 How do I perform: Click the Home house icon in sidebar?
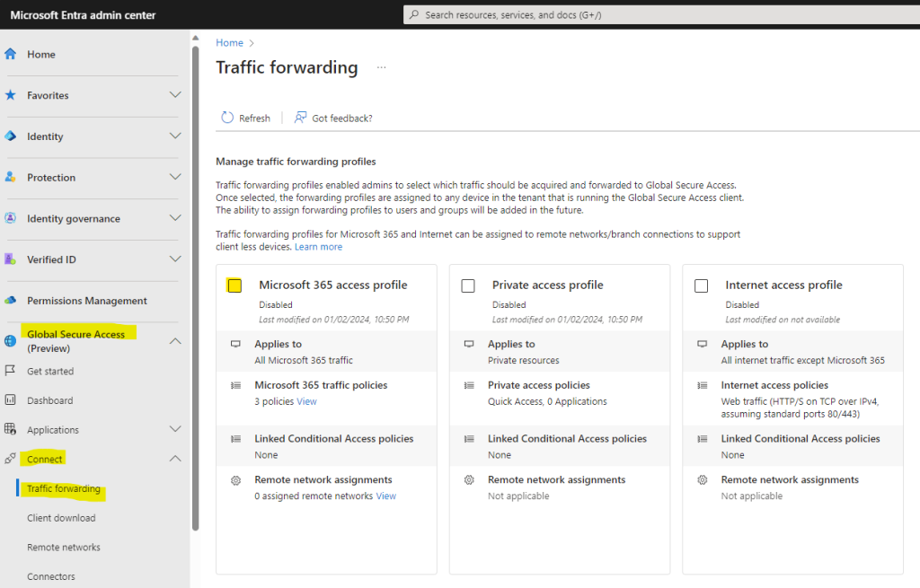click(11, 54)
